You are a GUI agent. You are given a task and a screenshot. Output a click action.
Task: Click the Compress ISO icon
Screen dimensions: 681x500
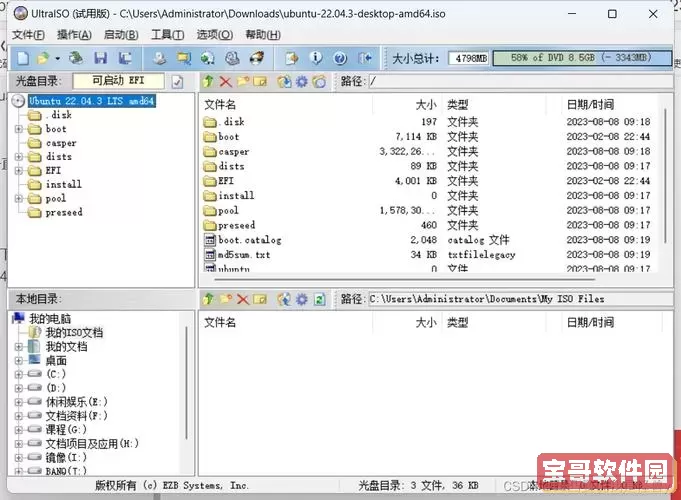[184, 58]
